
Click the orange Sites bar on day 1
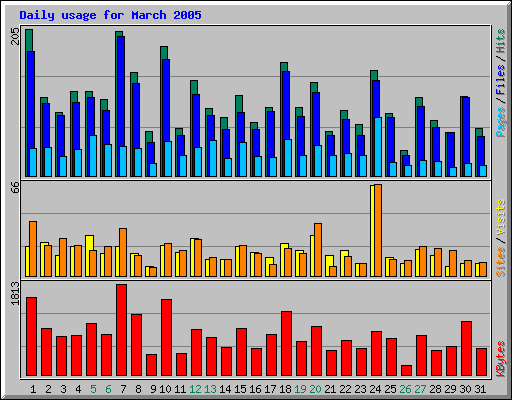tap(33, 249)
